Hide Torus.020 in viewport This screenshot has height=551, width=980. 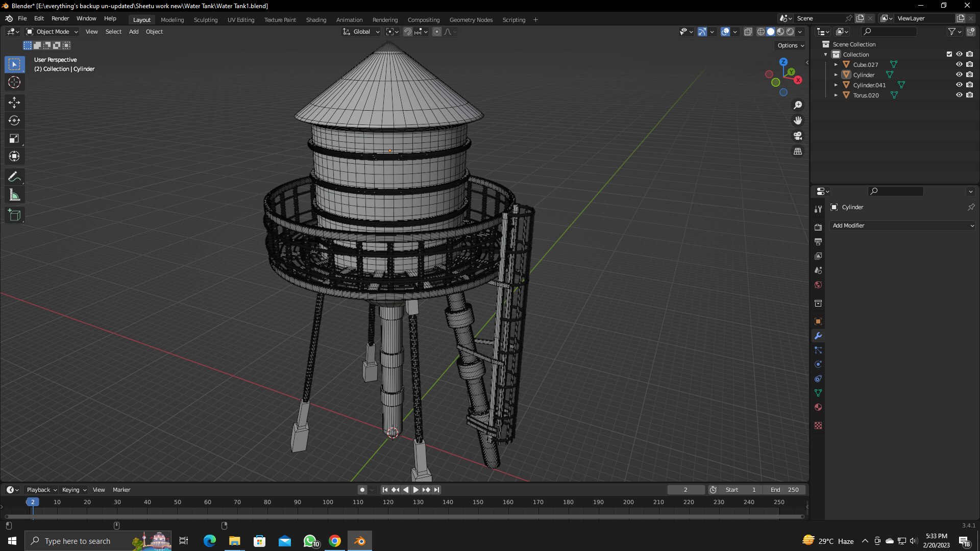[x=959, y=95]
